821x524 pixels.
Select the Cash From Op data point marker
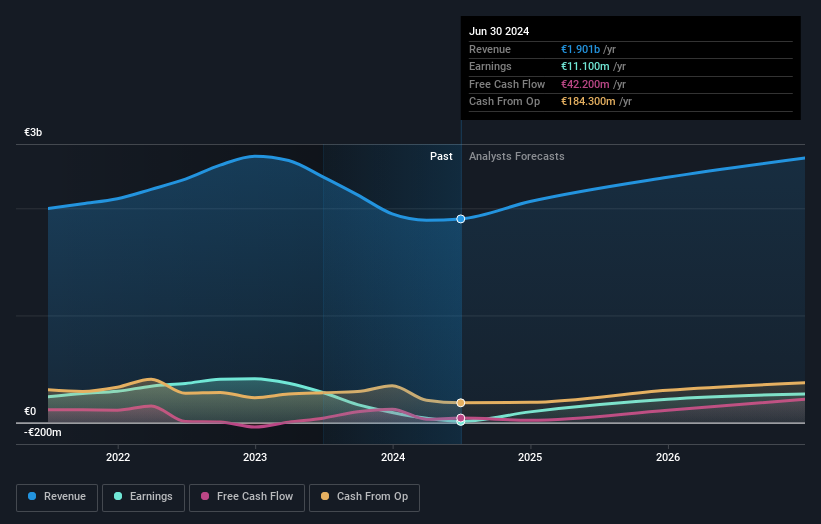460,403
